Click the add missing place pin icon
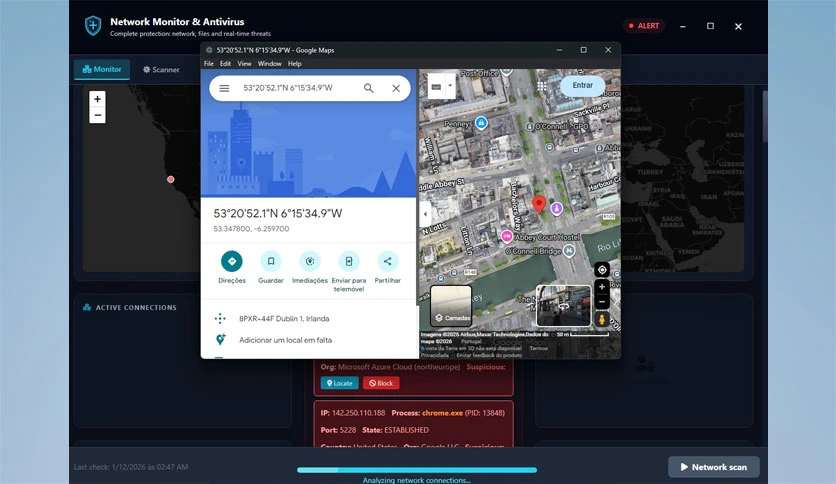Image resolution: width=836 pixels, height=484 pixels. click(x=220, y=340)
